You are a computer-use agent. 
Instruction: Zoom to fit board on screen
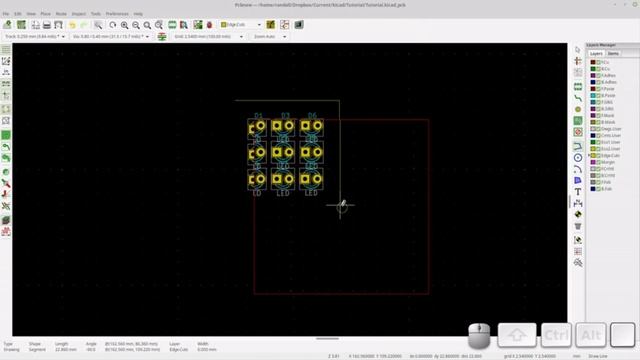[x=147, y=25]
